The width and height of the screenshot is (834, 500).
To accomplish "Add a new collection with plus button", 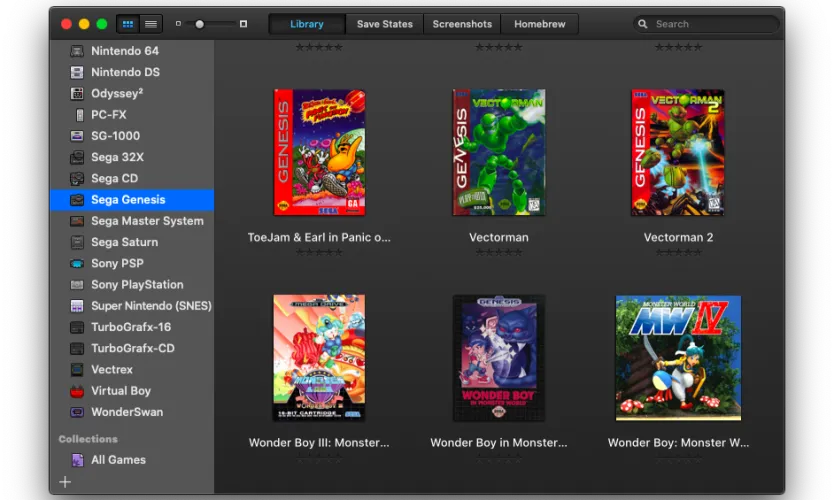I will tap(65, 482).
